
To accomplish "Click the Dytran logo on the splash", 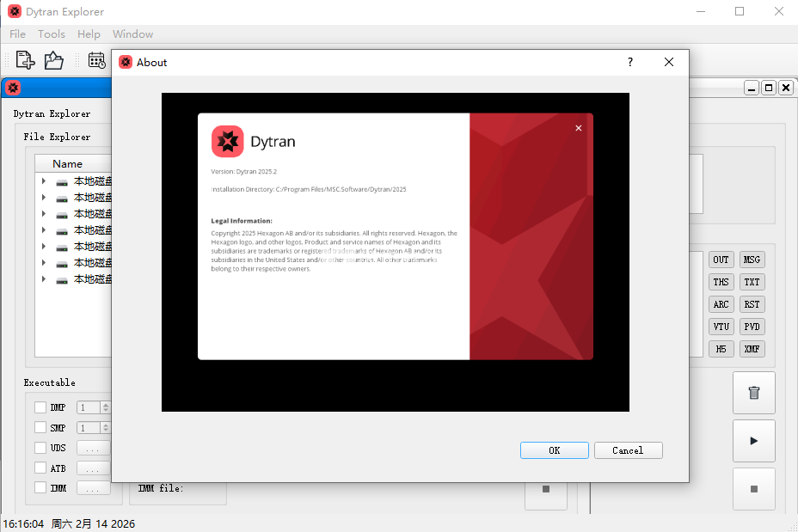I will click(228, 142).
